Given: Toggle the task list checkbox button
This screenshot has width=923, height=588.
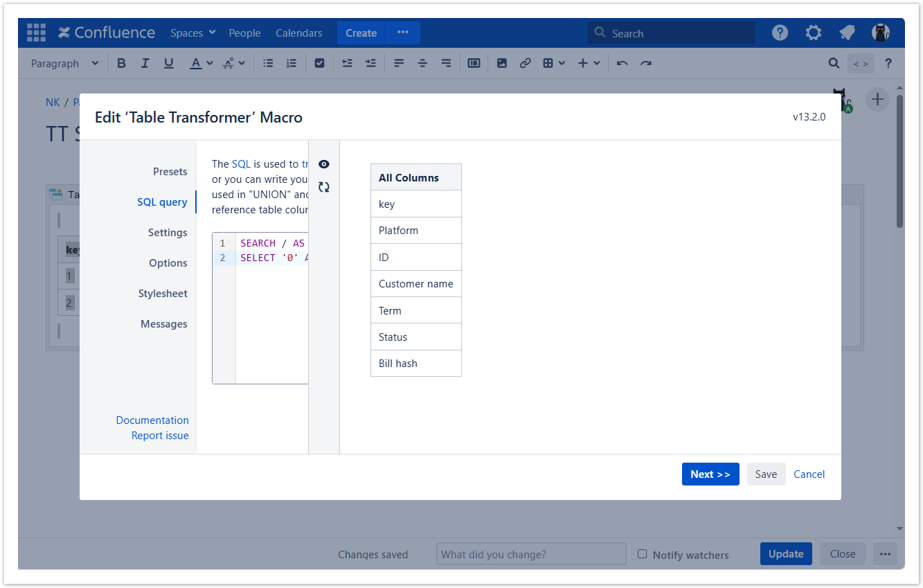Looking at the screenshot, I should tap(319, 63).
